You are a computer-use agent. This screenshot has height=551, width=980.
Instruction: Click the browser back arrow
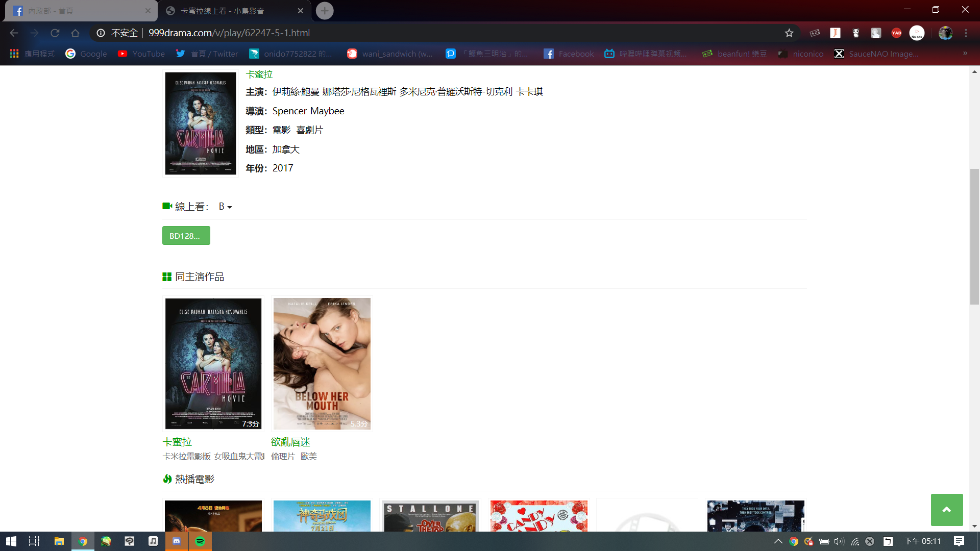click(14, 33)
